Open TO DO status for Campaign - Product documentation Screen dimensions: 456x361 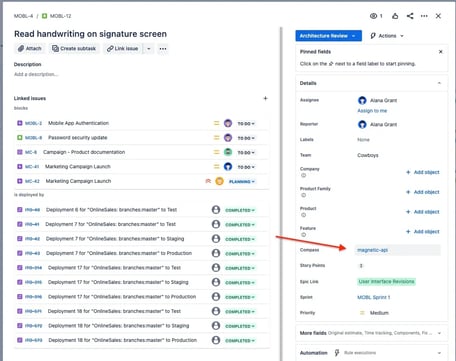click(246, 153)
